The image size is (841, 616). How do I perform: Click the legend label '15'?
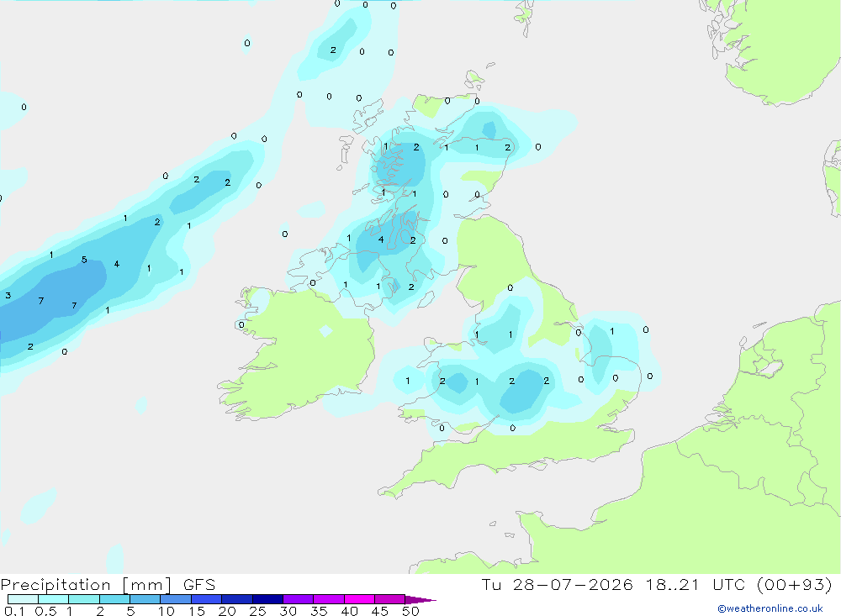(197, 611)
